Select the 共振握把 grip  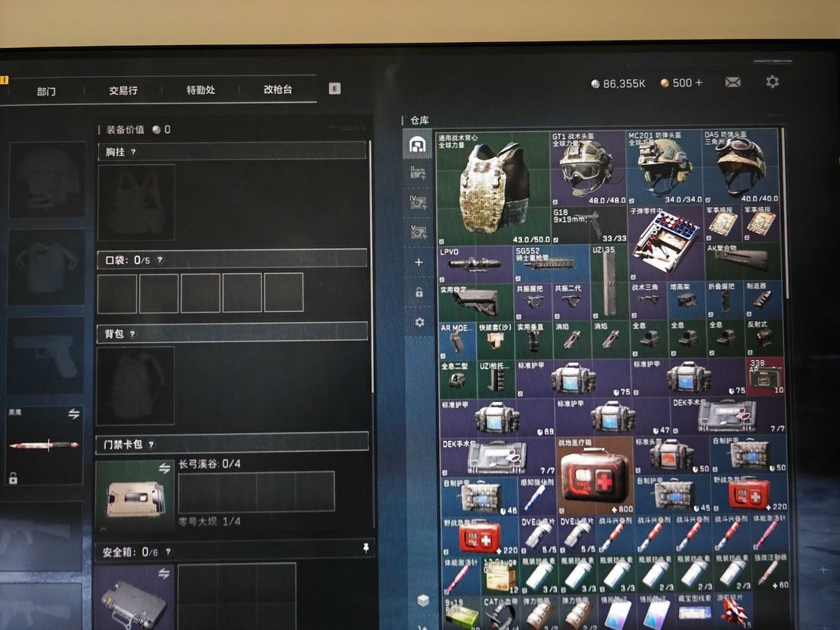533,302
